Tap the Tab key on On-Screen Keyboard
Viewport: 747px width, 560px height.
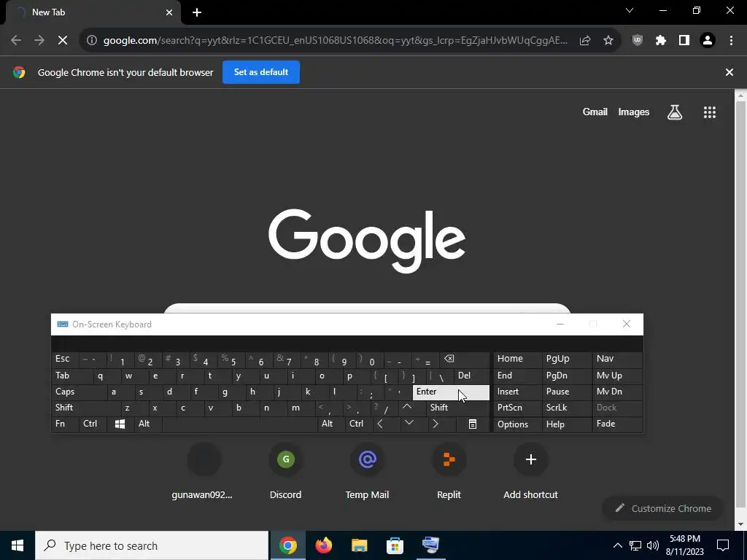72,376
